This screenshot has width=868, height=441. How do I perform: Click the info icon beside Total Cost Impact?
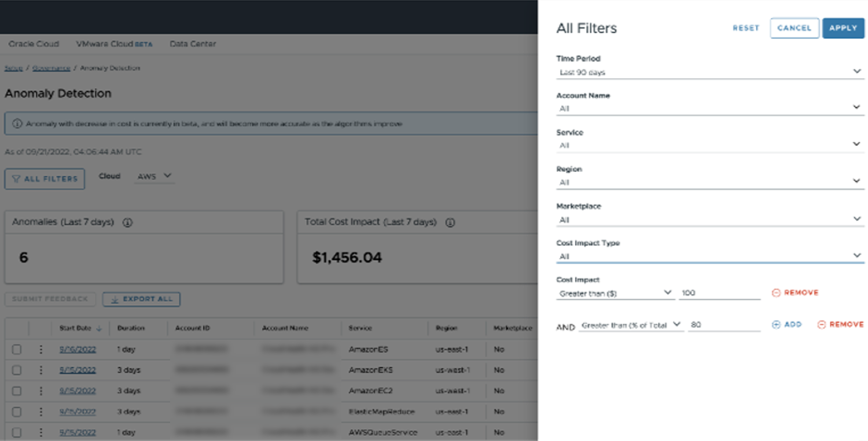point(450,220)
